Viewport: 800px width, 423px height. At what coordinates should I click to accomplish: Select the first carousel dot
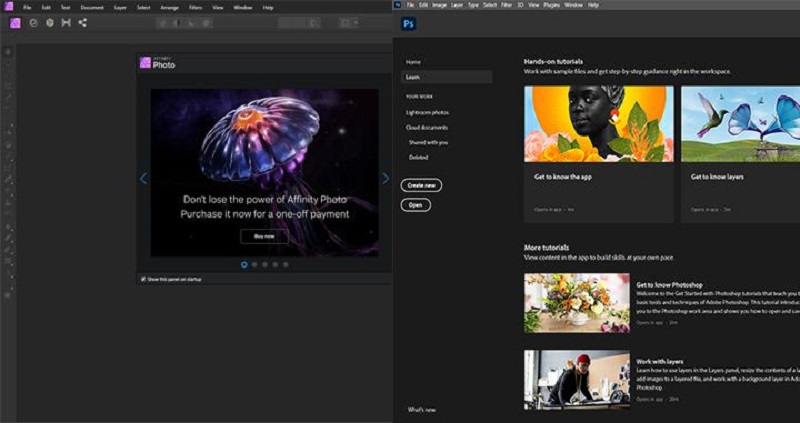pyautogui.click(x=244, y=264)
